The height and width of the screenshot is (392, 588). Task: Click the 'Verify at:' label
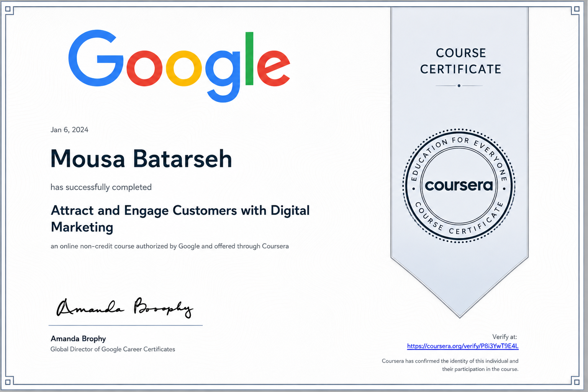pyautogui.click(x=504, y=337)
